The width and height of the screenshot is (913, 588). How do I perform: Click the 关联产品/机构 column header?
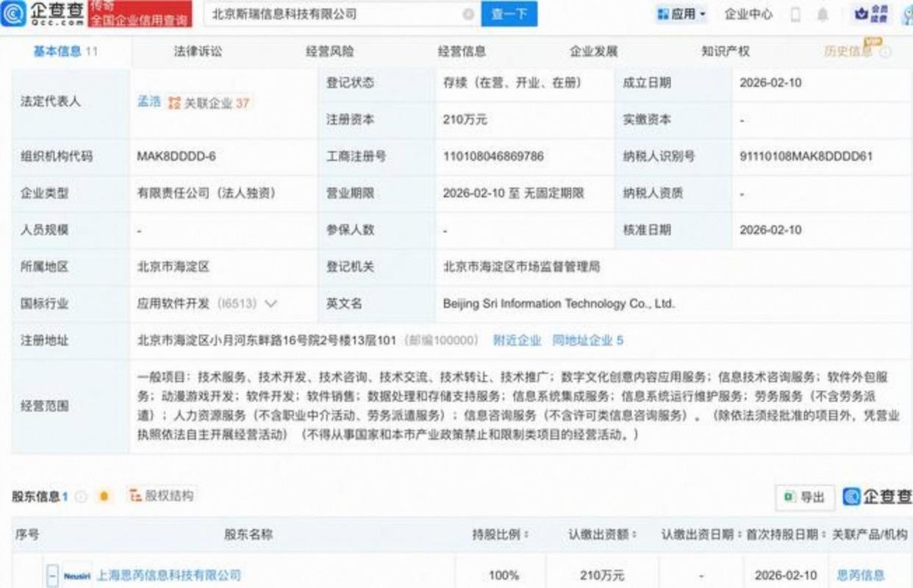pos(870,534)
